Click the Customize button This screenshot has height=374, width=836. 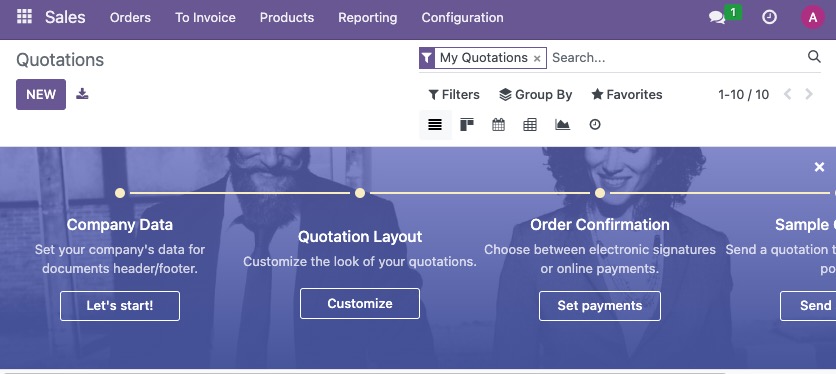pos(360,304)
